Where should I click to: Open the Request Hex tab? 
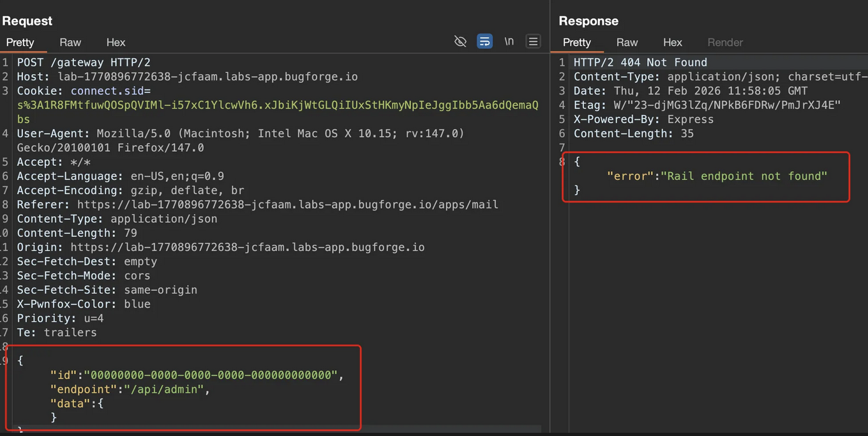(x=116, y=42)
